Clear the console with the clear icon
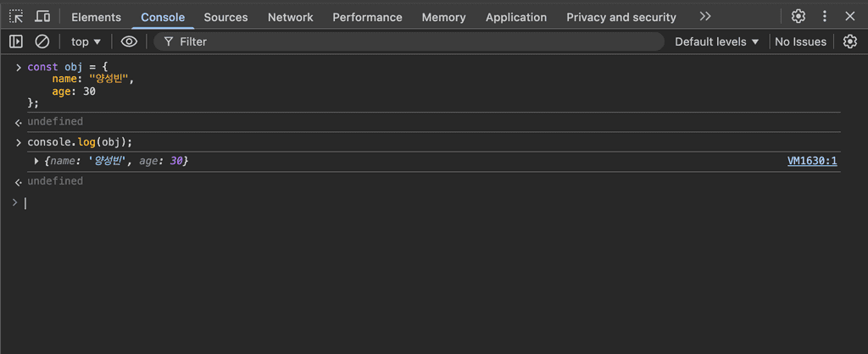 (x=42, y=41)
